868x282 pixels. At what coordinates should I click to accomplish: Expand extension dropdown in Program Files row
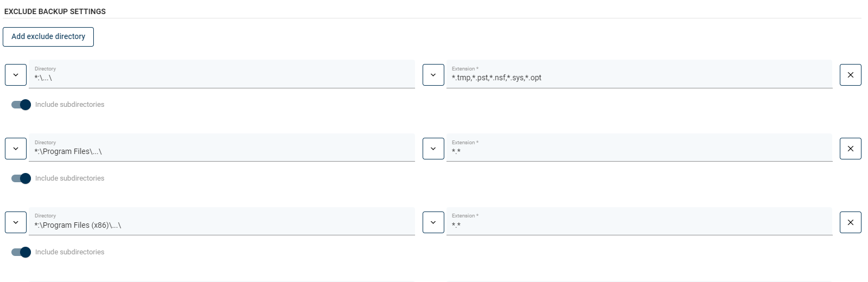click(433, 149)
